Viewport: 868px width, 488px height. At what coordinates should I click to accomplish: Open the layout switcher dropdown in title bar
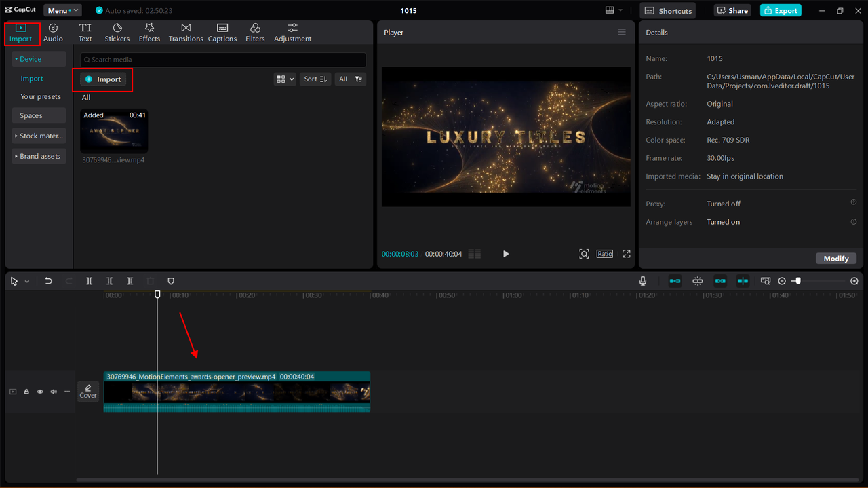pyautogui.click(x=614, y=10)
